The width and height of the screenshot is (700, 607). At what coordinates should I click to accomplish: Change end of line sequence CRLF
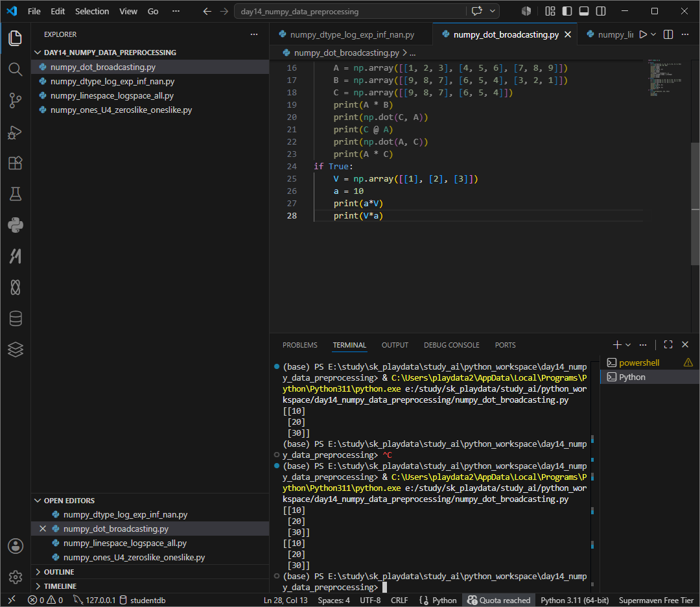click(x=399, y=600)
